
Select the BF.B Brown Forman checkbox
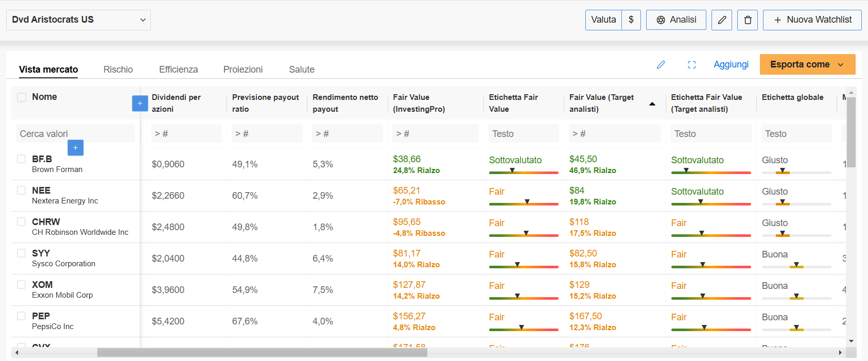pyautogui.click(x=22, y=159)
